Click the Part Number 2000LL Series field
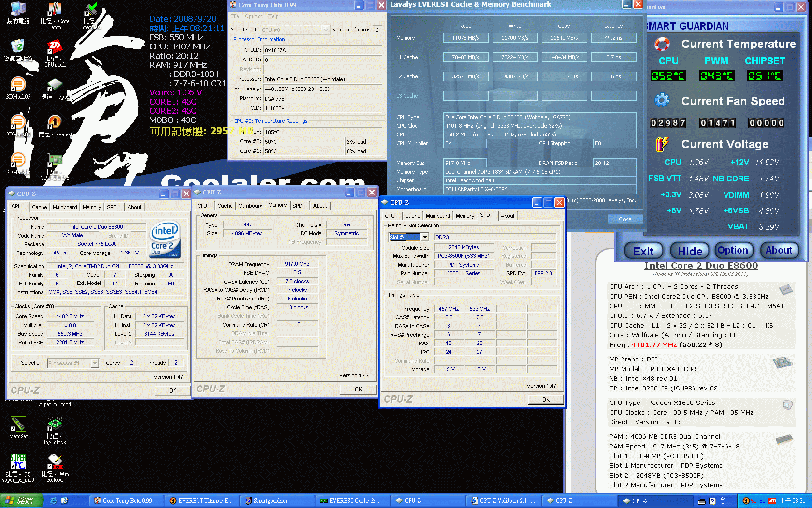Image resolution: width=812 pixels, height=508 pixels. 464,273
